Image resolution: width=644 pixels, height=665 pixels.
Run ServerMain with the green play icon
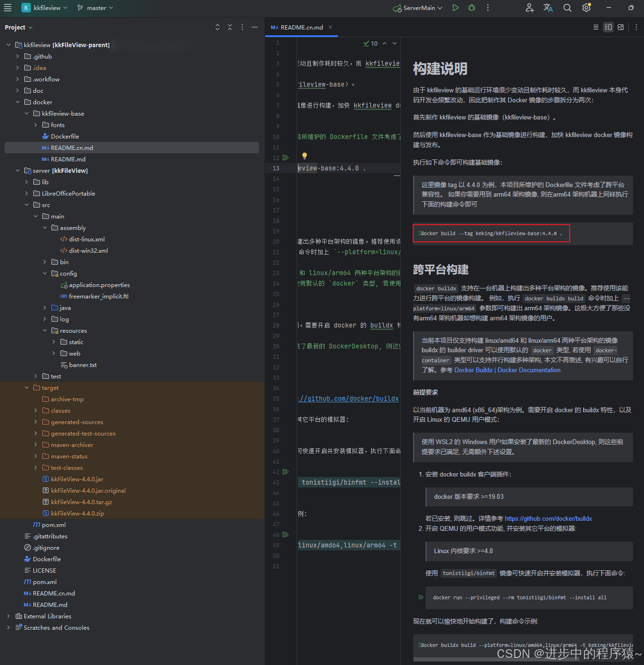(x=455, y=8)
